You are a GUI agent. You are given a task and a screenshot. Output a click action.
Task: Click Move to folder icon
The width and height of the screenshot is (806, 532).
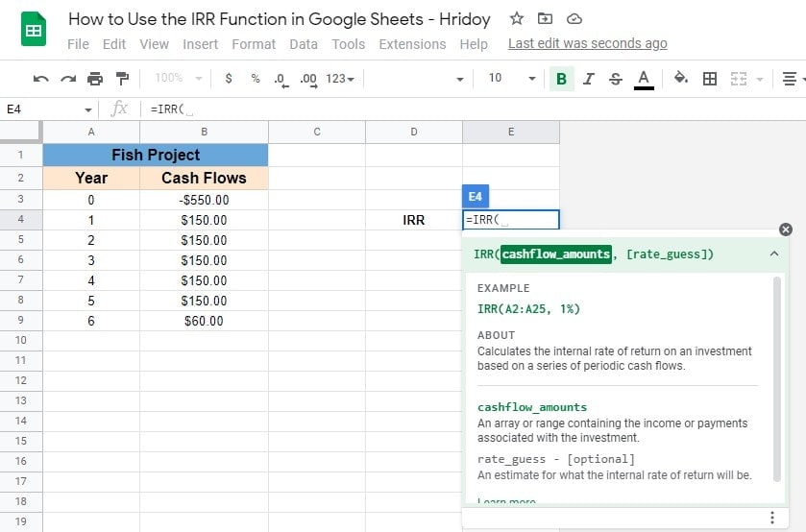coord(545,19)
